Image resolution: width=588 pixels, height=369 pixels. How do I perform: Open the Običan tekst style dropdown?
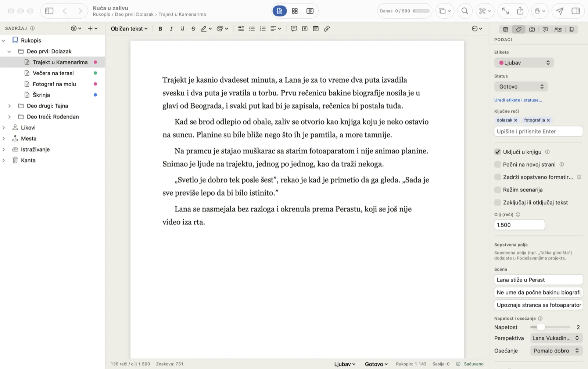(x=129, y=29)
